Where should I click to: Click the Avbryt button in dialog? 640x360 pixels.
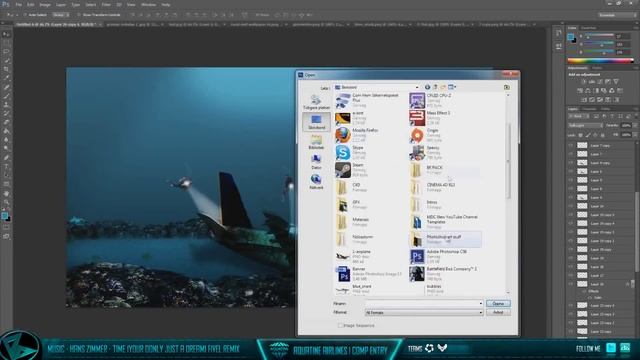coord(498,312)
